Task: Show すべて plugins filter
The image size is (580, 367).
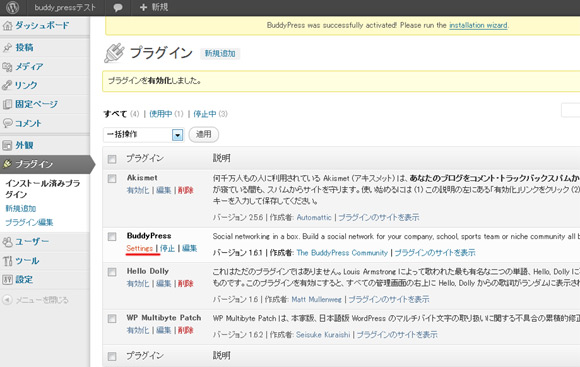Action: pos(115,114)
